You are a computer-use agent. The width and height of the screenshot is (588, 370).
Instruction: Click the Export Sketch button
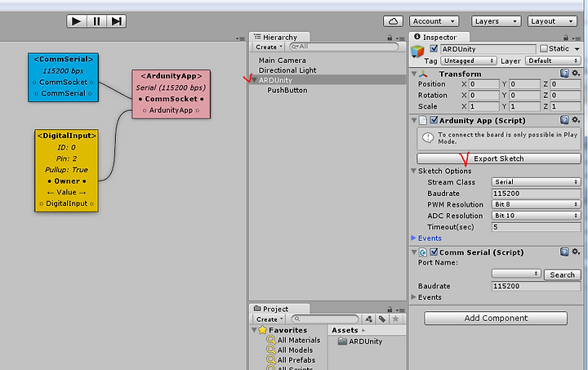(499, 158)
